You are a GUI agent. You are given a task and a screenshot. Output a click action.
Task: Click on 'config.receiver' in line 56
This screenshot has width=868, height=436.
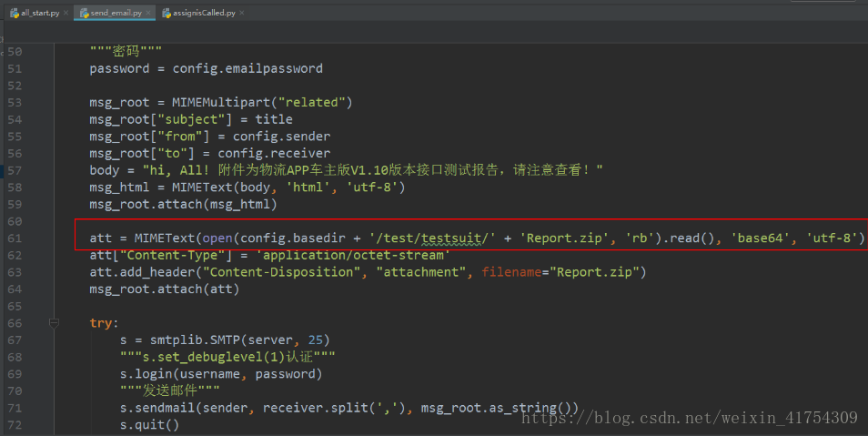274,154
